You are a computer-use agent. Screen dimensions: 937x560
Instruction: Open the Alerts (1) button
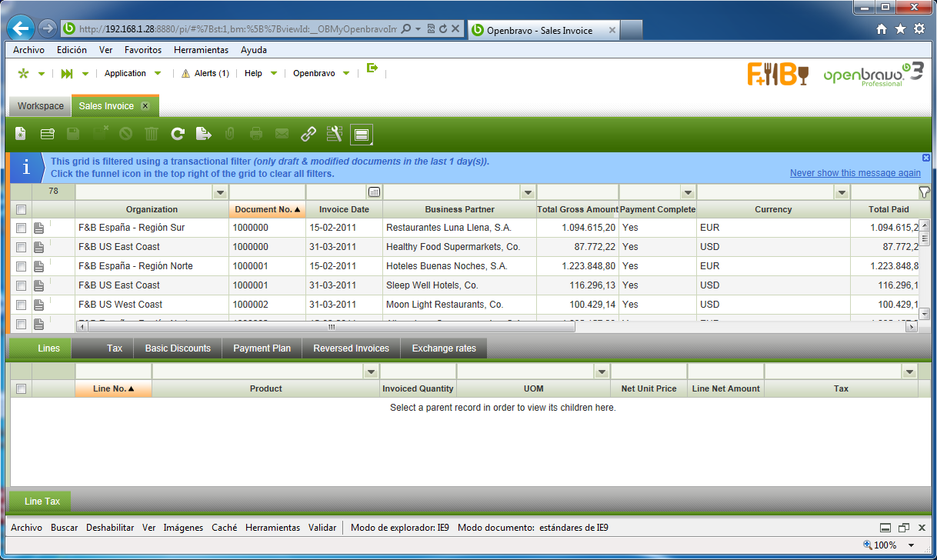[205, 74]
